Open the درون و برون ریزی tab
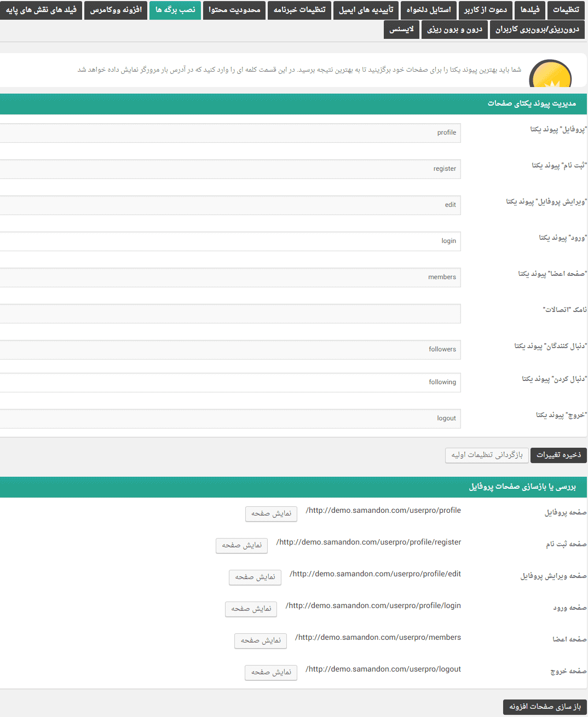588x717 pixels. 454,30
